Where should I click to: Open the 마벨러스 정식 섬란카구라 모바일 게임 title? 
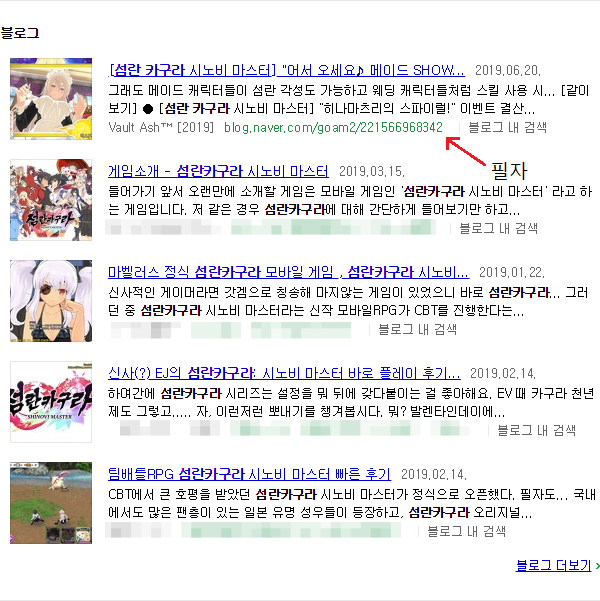click(288, 272)
